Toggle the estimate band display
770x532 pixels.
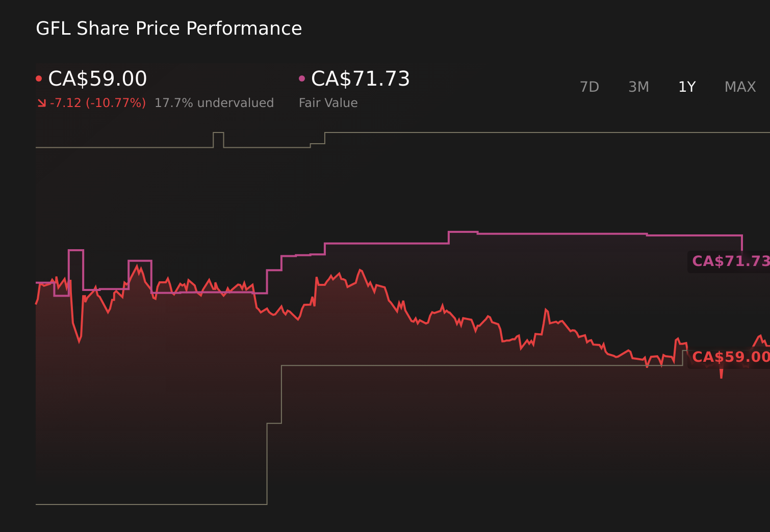459,134
